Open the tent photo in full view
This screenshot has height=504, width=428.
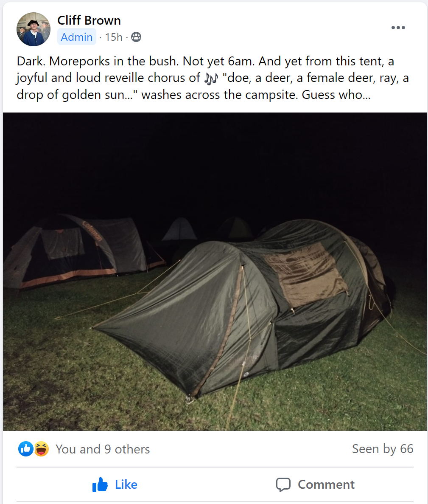215,272
